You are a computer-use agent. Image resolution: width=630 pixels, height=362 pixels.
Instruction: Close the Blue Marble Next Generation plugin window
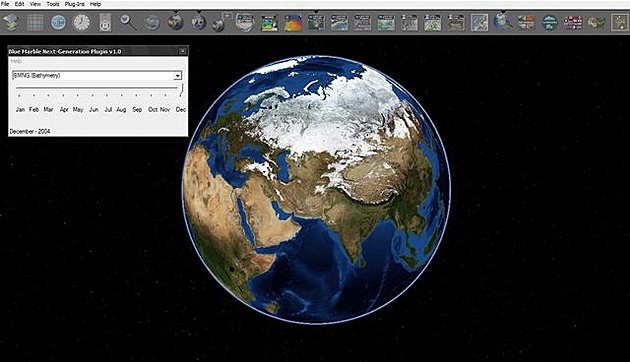[182, 51]
